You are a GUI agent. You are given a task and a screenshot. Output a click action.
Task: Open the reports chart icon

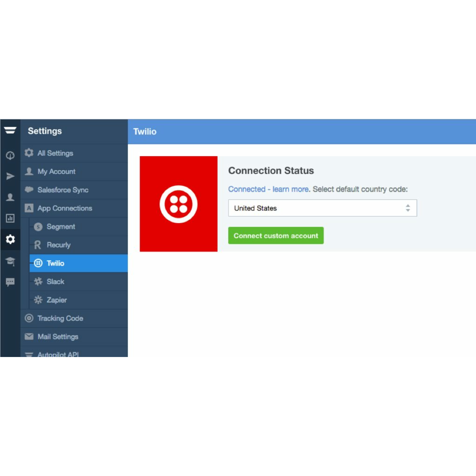coord(10,218)
